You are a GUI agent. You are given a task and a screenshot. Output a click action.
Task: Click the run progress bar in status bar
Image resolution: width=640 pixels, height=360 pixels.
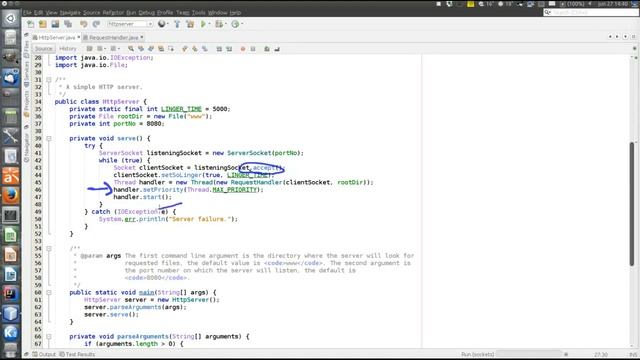point(529,354)
